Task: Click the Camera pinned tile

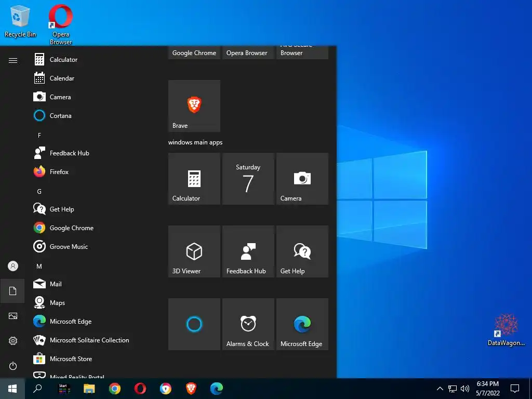Action: 302,179
